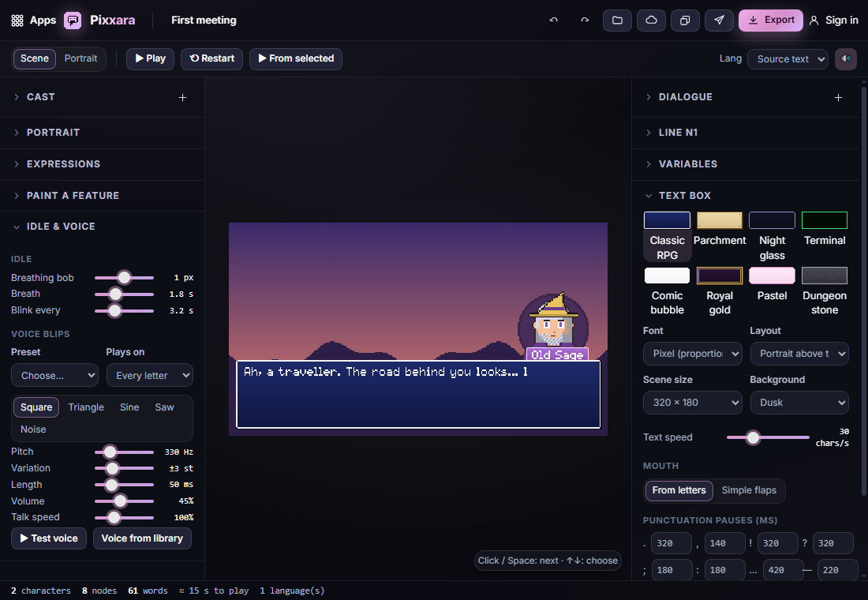Screen dimensions: 868x600
Task: Click the undo arrow icon
Action: [x=554, y=21]
